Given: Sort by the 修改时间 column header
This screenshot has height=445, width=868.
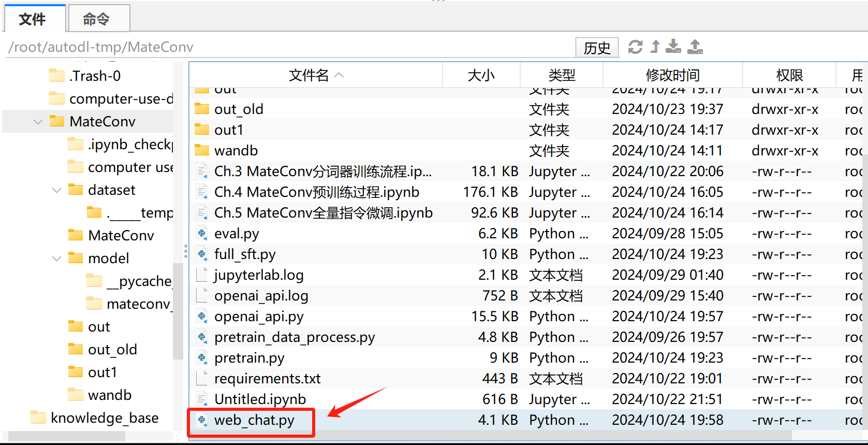Looking at the screenshot, I should tap(672, 75).
